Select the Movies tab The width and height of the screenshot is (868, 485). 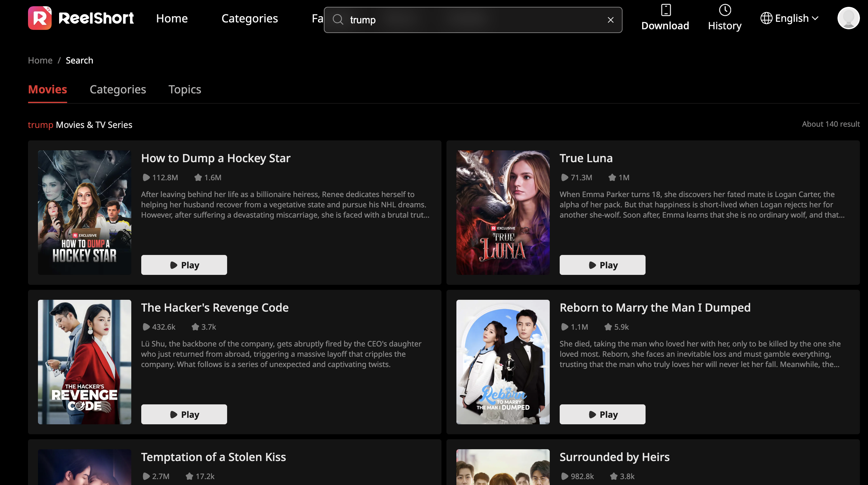[48, 89]
